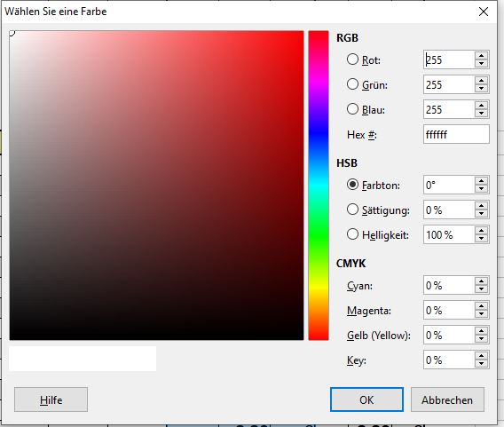Decrease the Helligkeit value with down arrow
This screenshot has height=427, width=504.
coord(481,239)
